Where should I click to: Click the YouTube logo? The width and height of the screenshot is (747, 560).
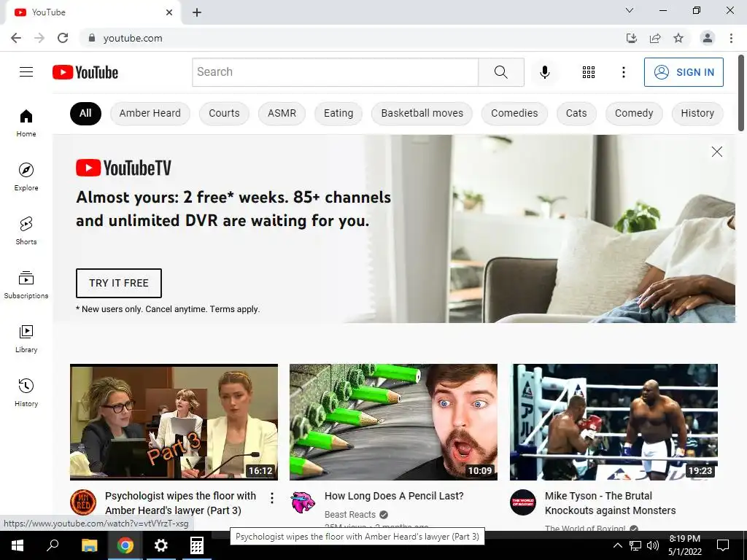coord(85,72)
